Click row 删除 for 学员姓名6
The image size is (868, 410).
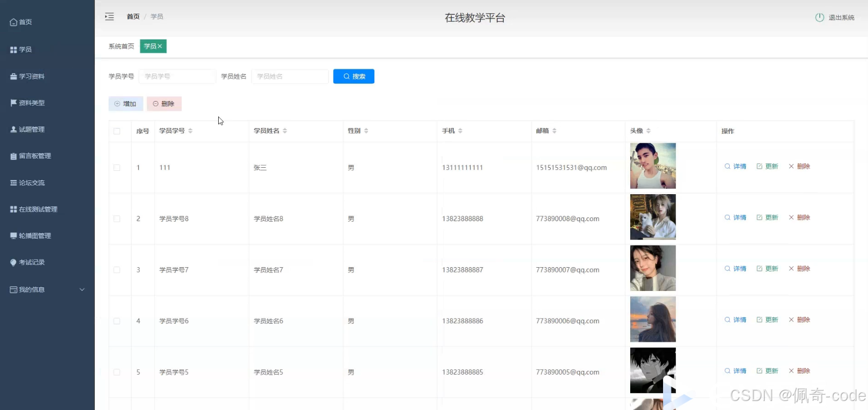click(x=800, y=320)
